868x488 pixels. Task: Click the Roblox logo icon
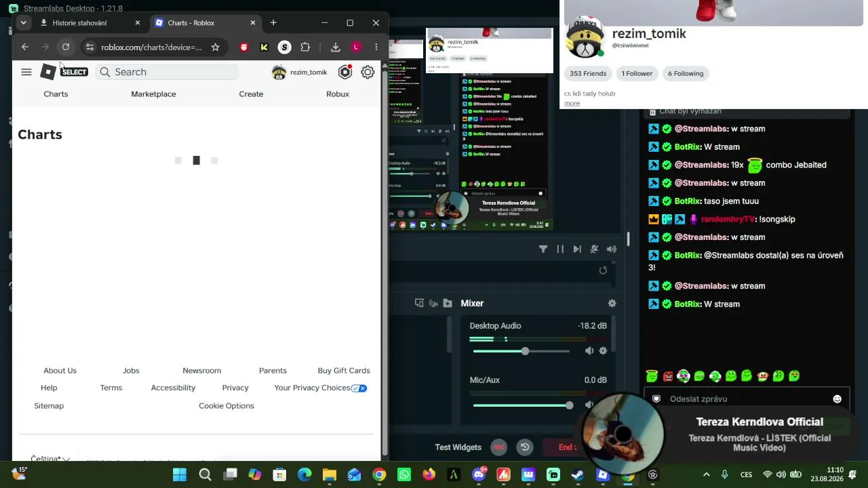coord(48,72)
